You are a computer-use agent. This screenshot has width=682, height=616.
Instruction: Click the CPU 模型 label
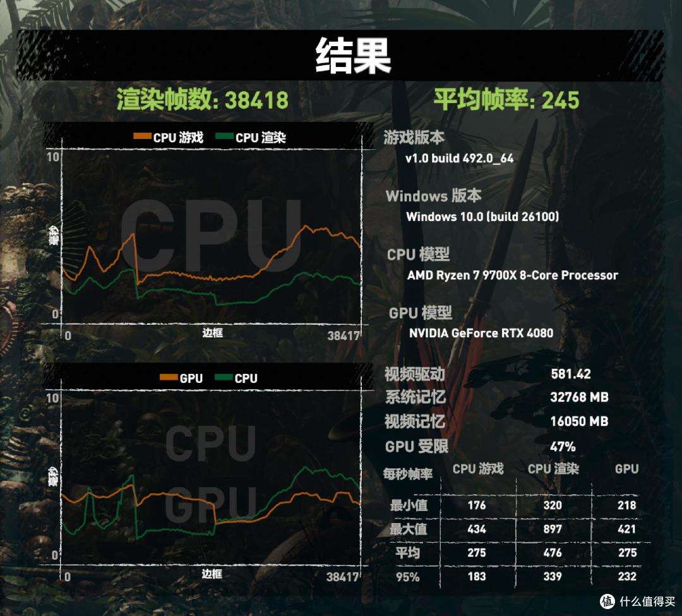[418, 255]
